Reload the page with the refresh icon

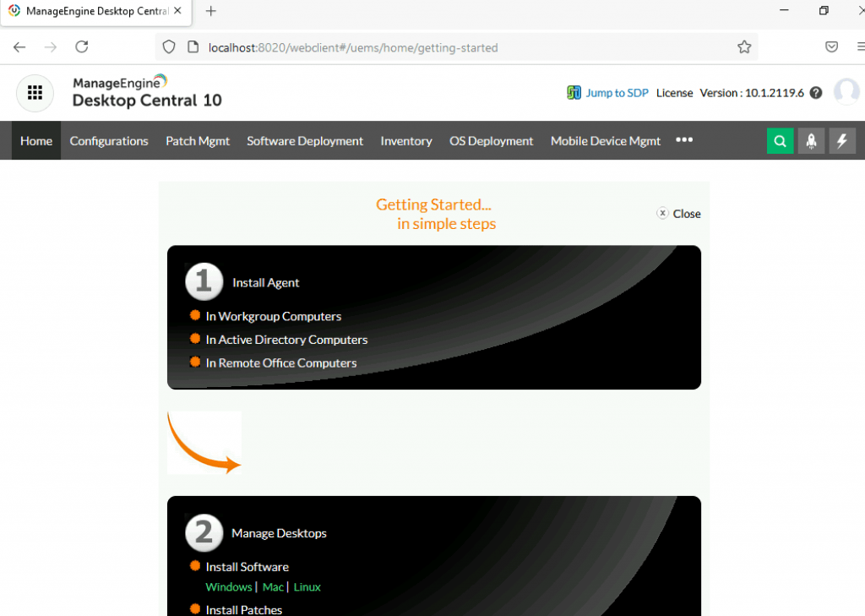pyautogui.click(x=80, y=47)
